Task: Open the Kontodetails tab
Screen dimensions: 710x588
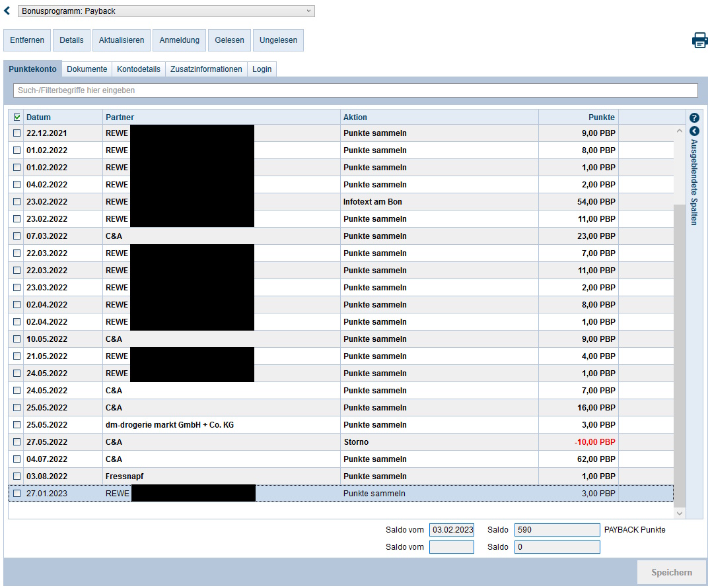Action: 139,69
